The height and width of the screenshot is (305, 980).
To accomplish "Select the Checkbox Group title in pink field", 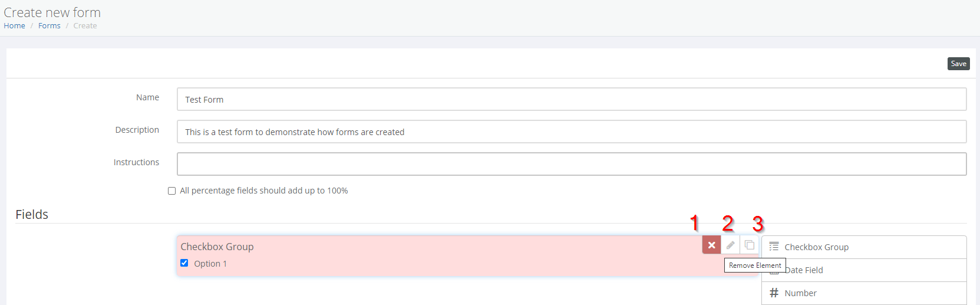I will (x=217, y=247).
